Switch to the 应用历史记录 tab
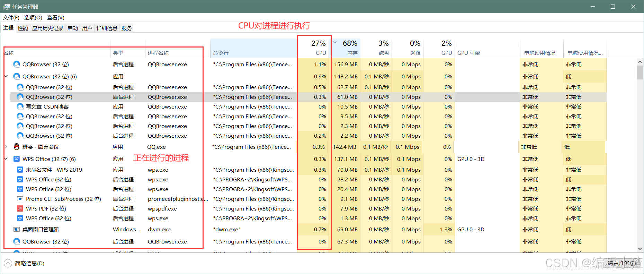The height and width of the screenshot is (274, 644). pos(48,28)
